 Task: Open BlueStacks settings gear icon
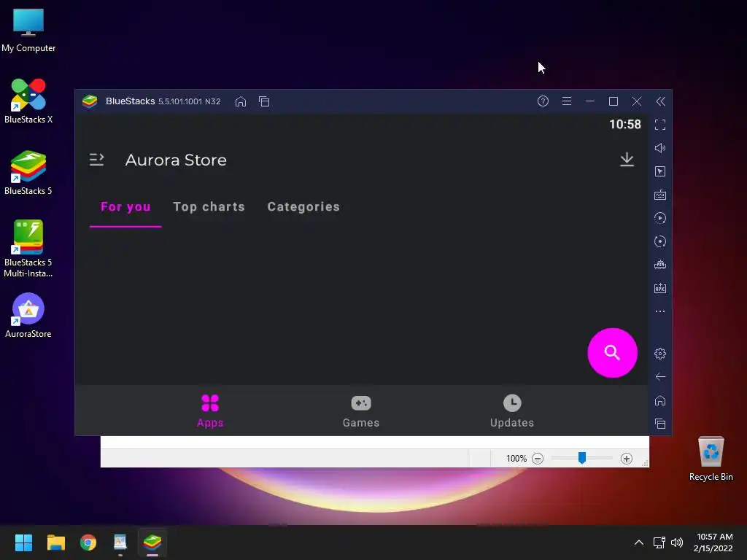click(x=660, y=354)
